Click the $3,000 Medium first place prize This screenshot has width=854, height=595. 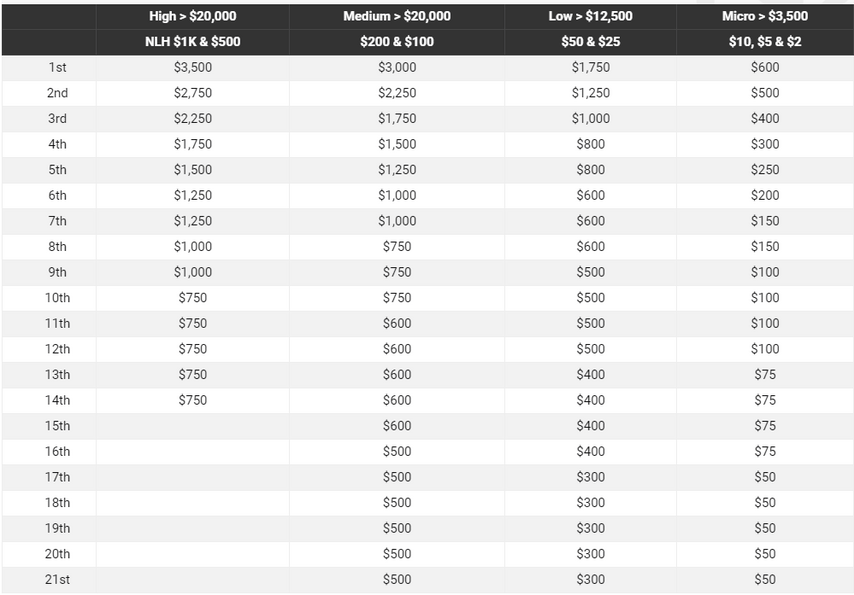click(x=397, y=68)
